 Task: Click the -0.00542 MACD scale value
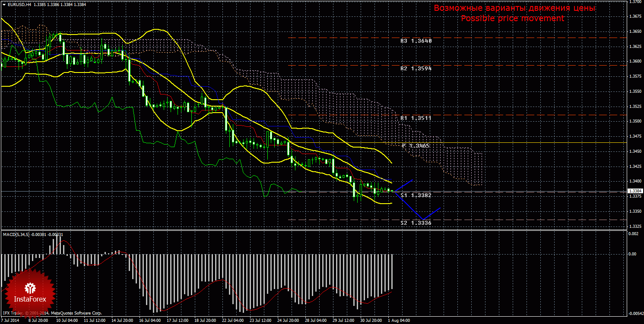tap(635, 313)
